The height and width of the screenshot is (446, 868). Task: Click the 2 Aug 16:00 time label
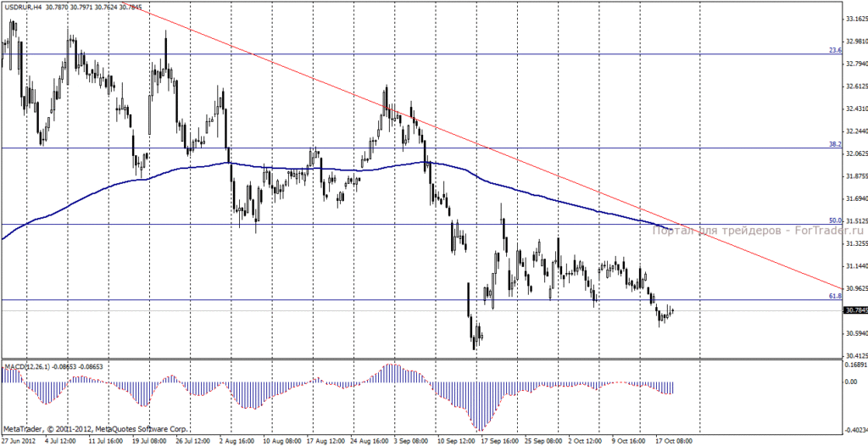[x=237, y=440]
